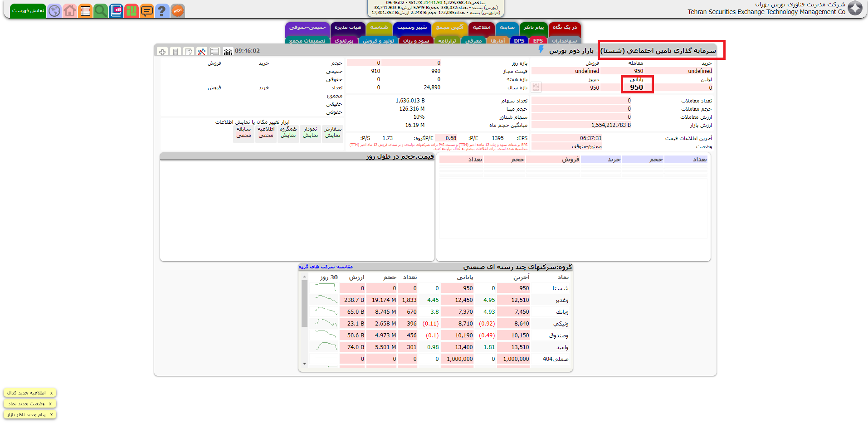Click the list view icon in header

[x=215, y=51]
